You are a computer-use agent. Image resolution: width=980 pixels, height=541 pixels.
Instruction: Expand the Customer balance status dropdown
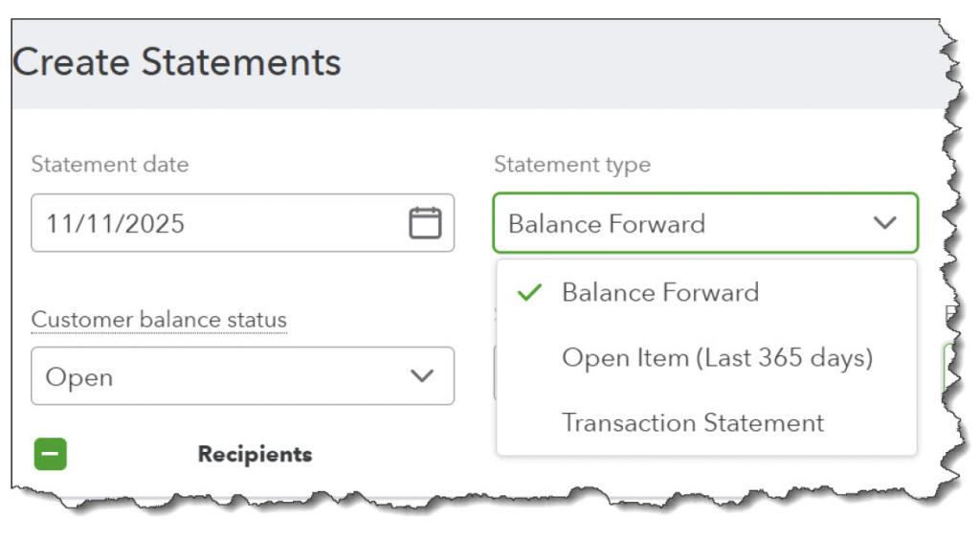(242, 376)
